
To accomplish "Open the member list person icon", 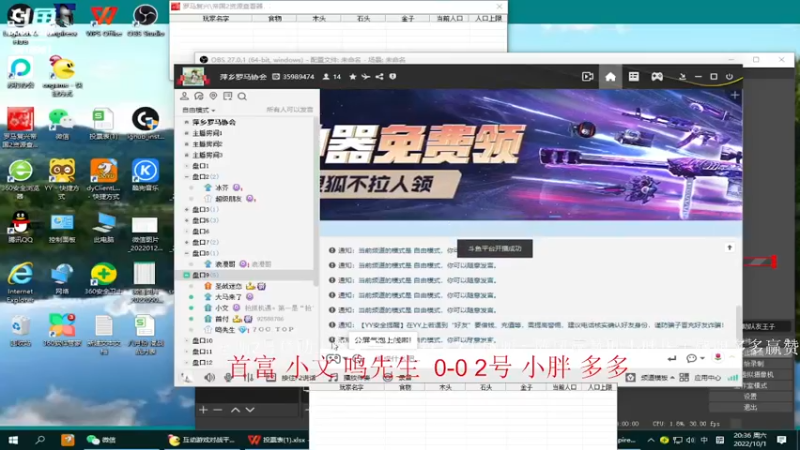I will (184, 96).
